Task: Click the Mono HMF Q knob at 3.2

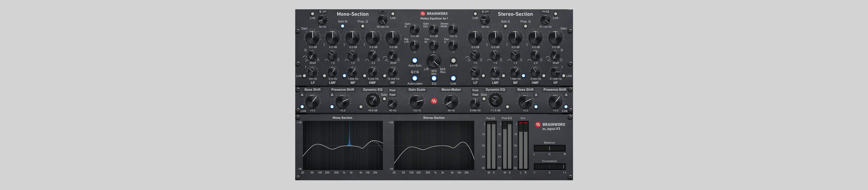Action: tap(373, 55)
